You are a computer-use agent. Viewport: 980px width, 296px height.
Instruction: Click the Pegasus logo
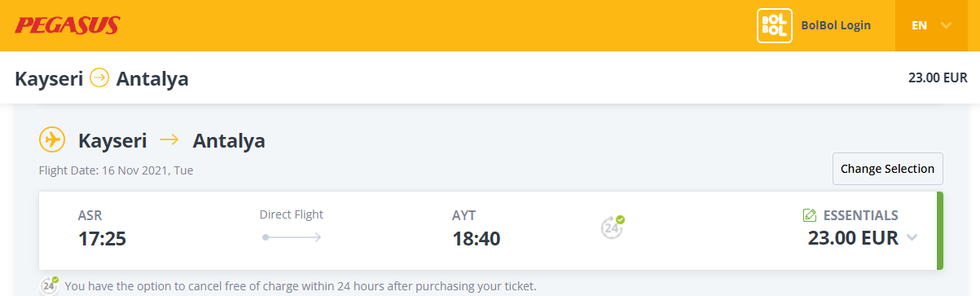pos(67,26)
